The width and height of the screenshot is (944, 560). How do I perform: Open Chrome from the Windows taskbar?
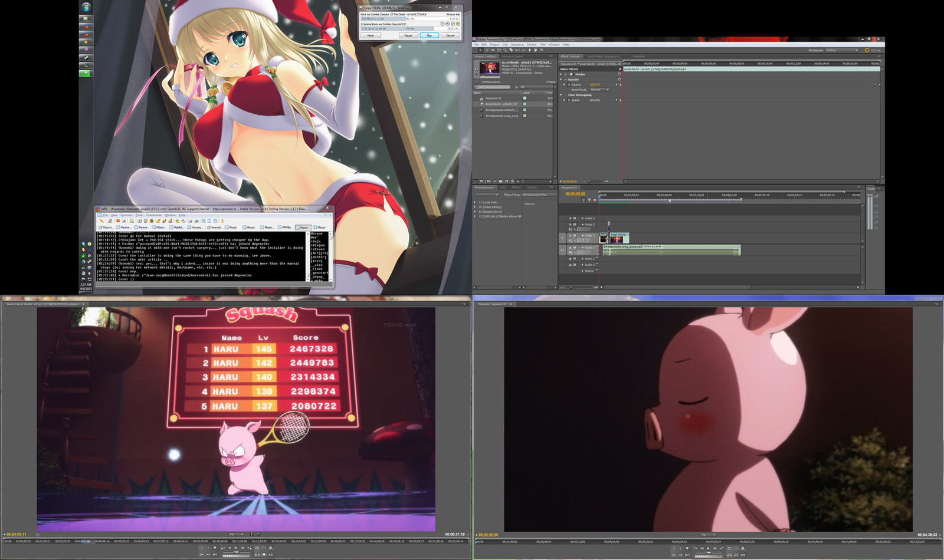click(86, 42)
